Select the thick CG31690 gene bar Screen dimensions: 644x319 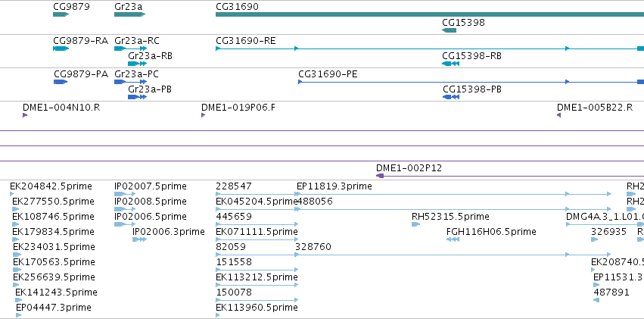[x=424, y=14]
